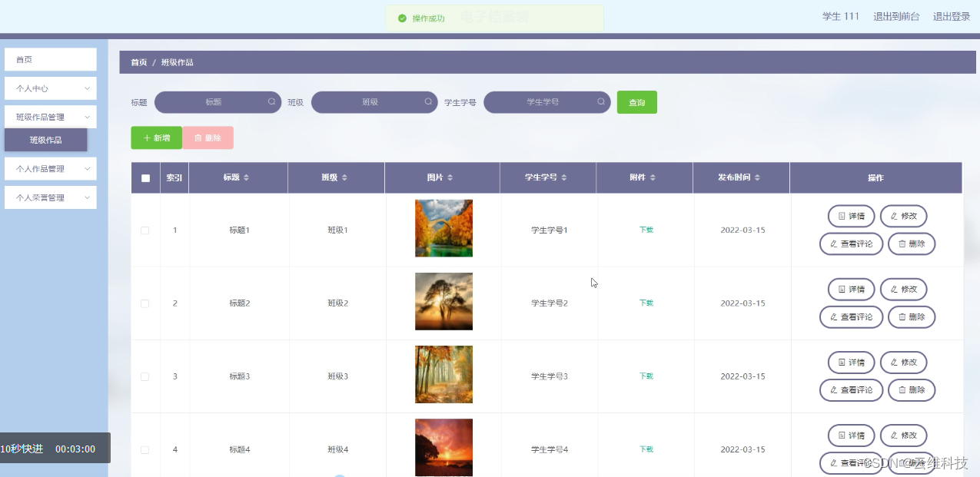Click 修改 for row 标题3
Screen dimensions: 980x477
click(903, 362)
